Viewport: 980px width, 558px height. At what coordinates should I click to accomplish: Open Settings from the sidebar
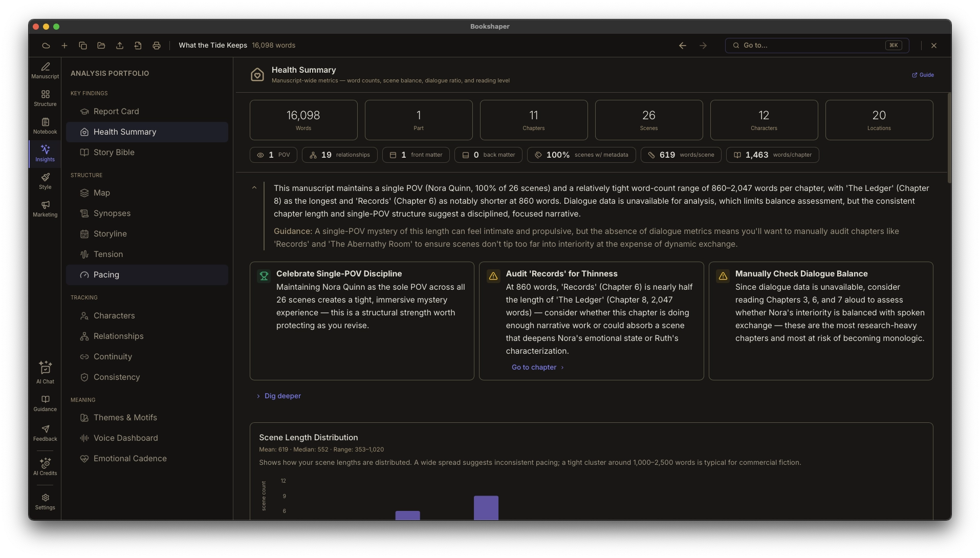click(45, 502)
